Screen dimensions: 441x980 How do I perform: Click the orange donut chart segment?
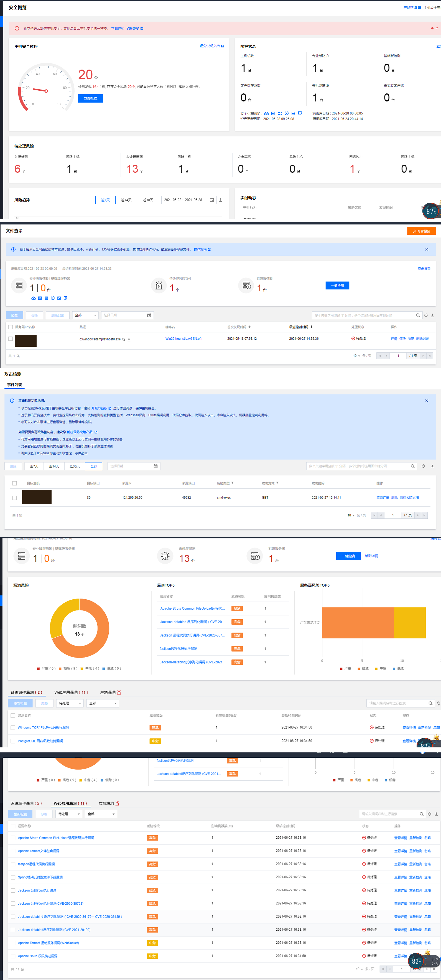click(97, 639)
